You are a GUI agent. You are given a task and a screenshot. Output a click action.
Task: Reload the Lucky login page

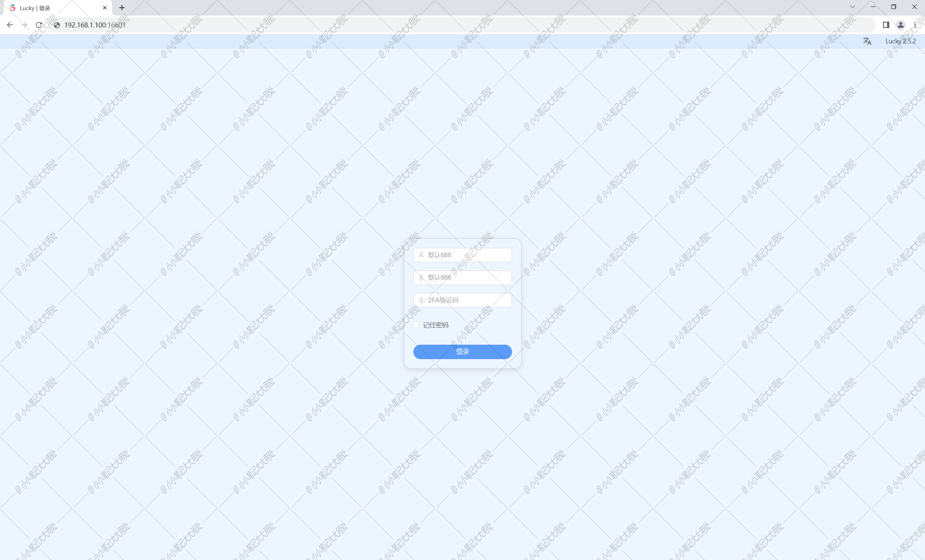[x=39, y=25]
